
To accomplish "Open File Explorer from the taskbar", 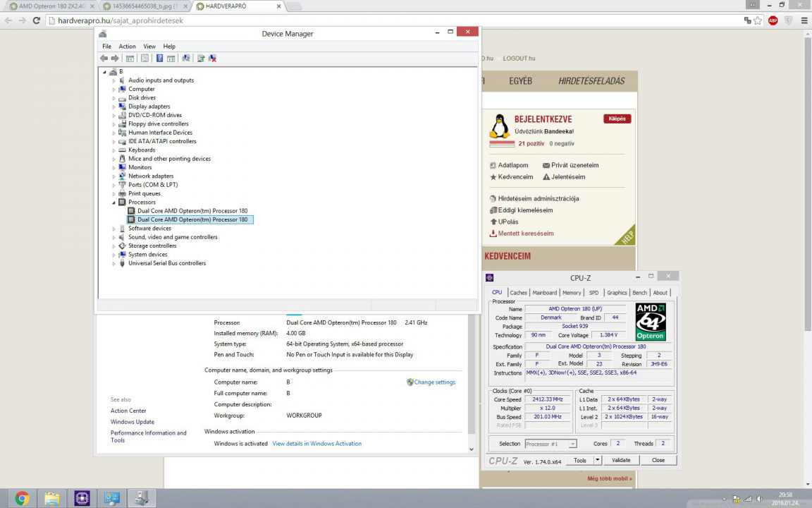I will tap(51, 498).
